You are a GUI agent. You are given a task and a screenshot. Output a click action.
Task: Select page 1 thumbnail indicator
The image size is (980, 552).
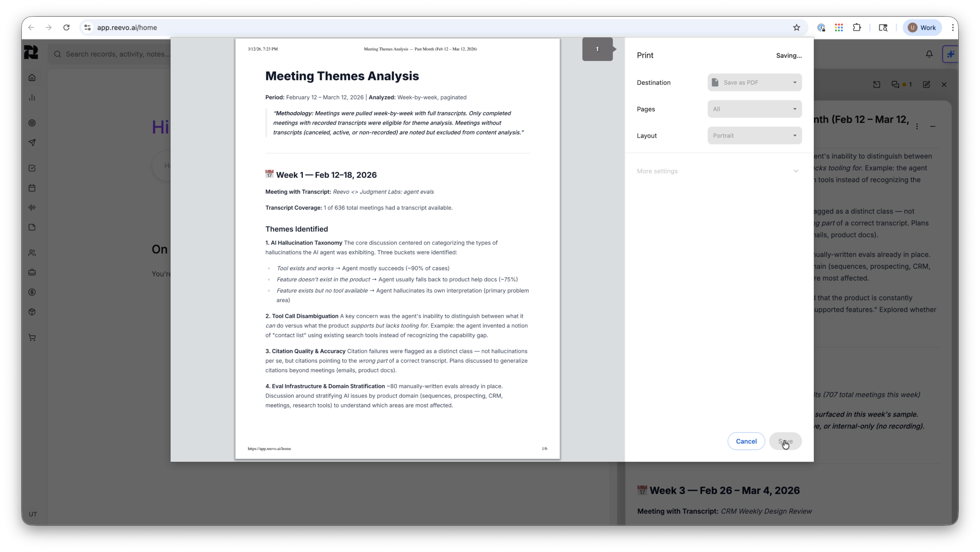tap(597, 49)
